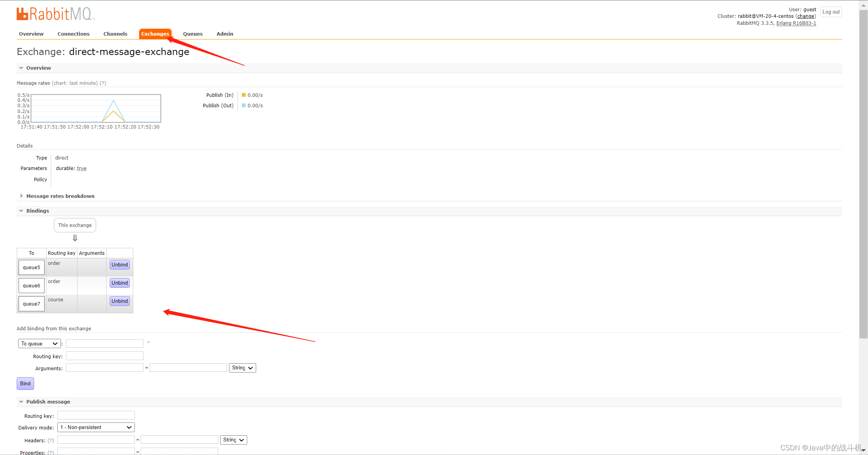Unbind queue6 from the exchange
Viewport: 868px width, 455px height.
point(120,283)
